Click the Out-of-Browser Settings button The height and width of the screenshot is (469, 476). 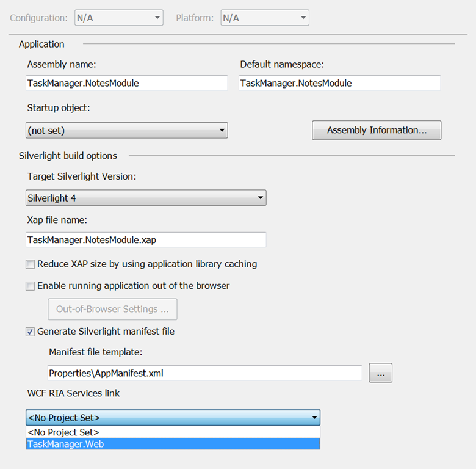tap(112, 309)
